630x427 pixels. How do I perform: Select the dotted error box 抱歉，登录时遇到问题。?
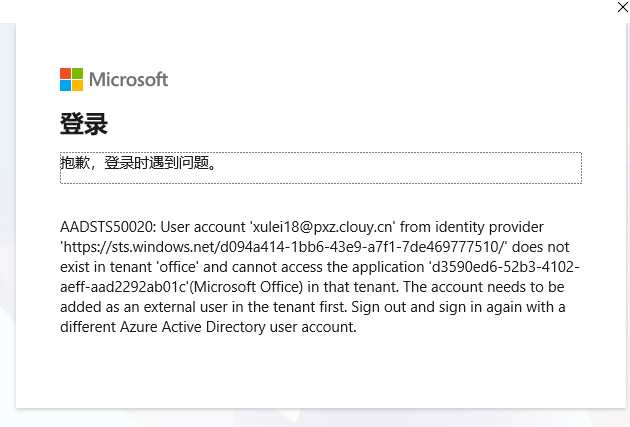pyautogui.click(x=320, y=167)
